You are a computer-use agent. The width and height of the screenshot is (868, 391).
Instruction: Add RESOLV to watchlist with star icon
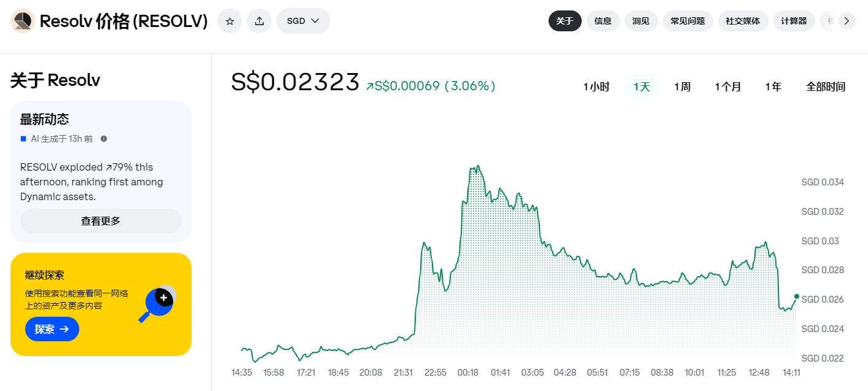[230, 21]
